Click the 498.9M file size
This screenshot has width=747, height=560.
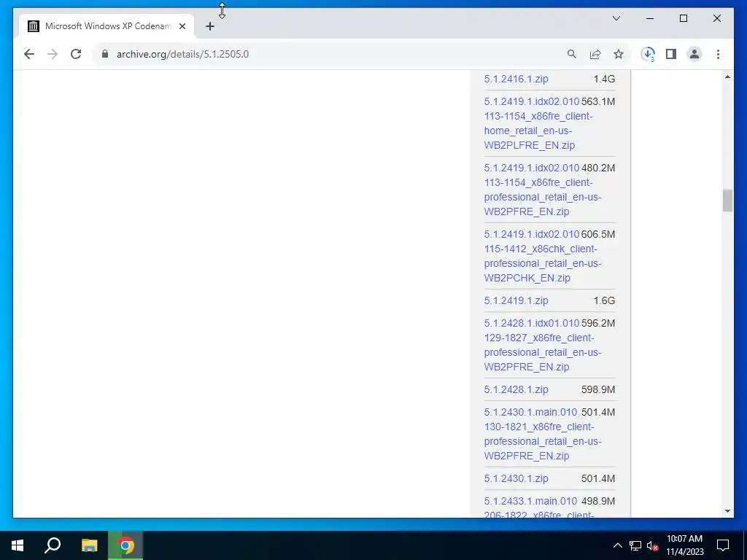click(598, 501)
